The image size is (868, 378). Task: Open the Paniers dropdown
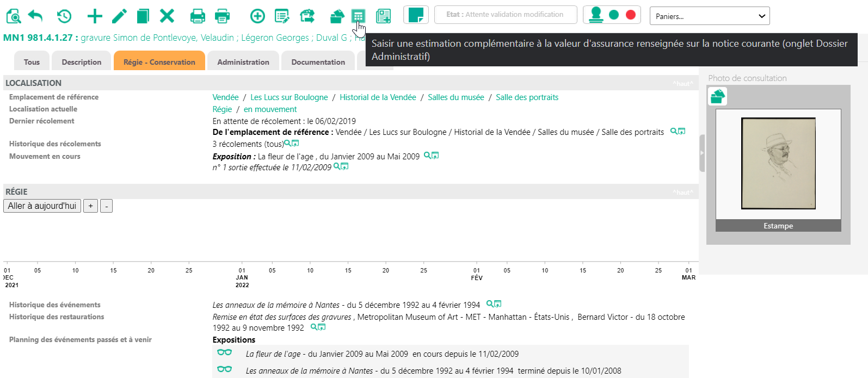click(x=710, y=16)
